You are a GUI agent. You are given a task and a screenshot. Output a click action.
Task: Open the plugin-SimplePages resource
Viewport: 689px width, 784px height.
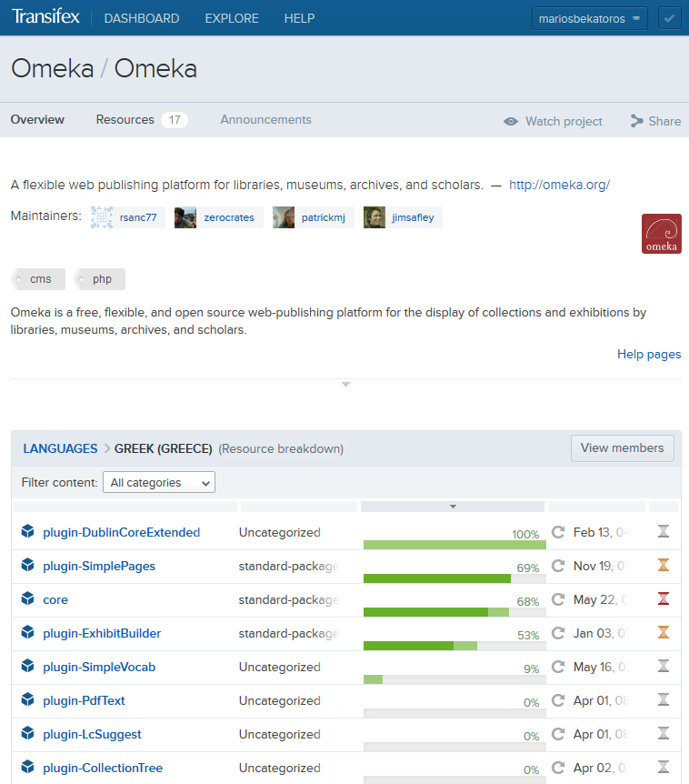click(x=99, y=566)
